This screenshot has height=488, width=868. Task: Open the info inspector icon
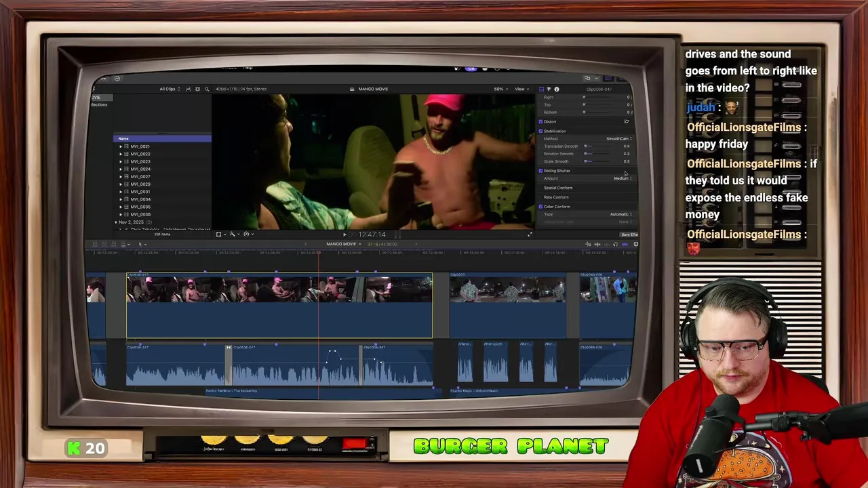point(557,89)
